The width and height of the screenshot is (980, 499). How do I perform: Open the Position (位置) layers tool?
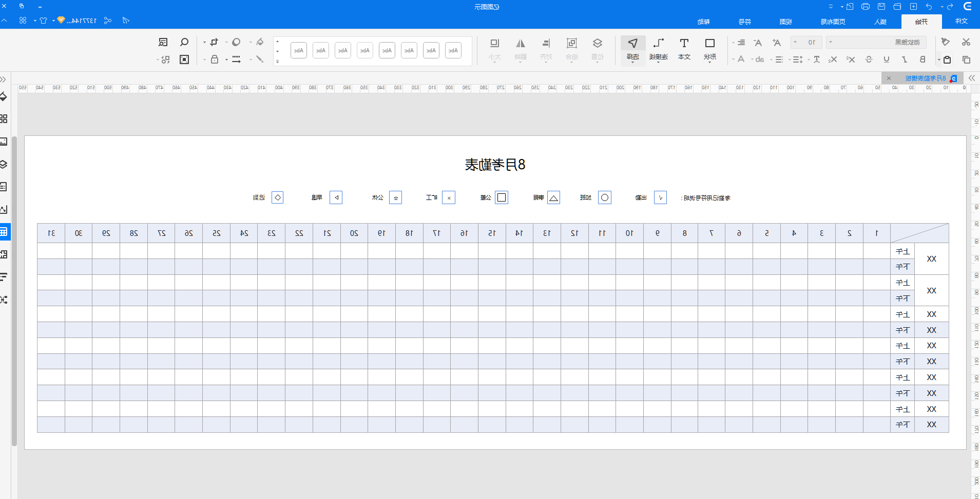597,49
